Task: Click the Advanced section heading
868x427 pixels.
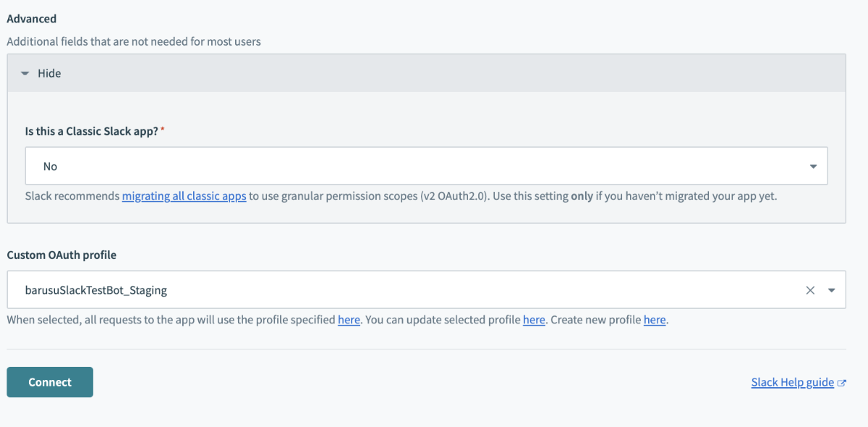Action: click(x=31, y=19)
